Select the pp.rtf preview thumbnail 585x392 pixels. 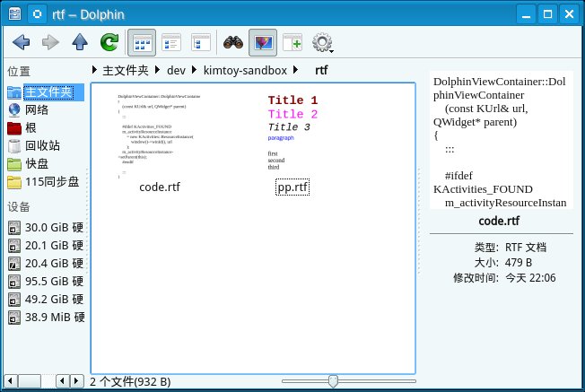coord(292,133)
